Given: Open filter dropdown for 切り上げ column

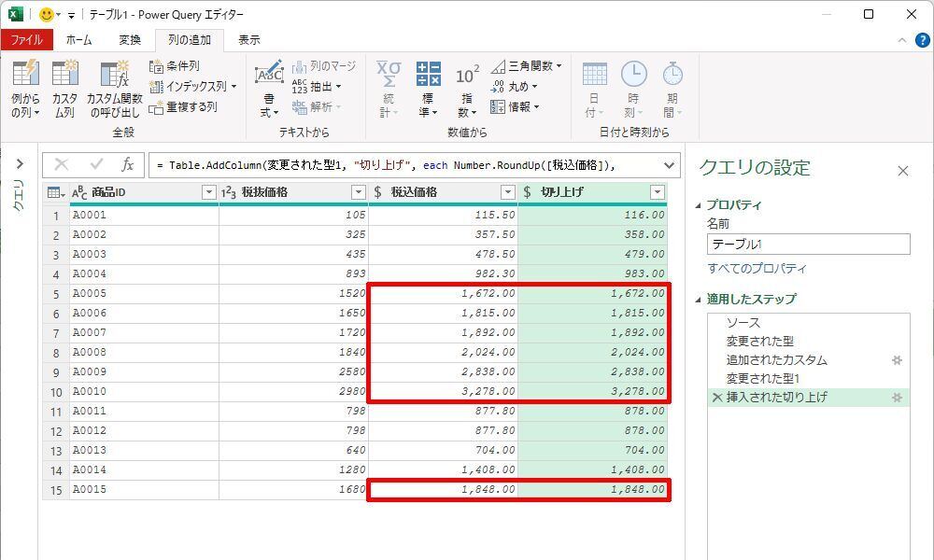Looking at the screenshot, I should [x=657, y=192].
